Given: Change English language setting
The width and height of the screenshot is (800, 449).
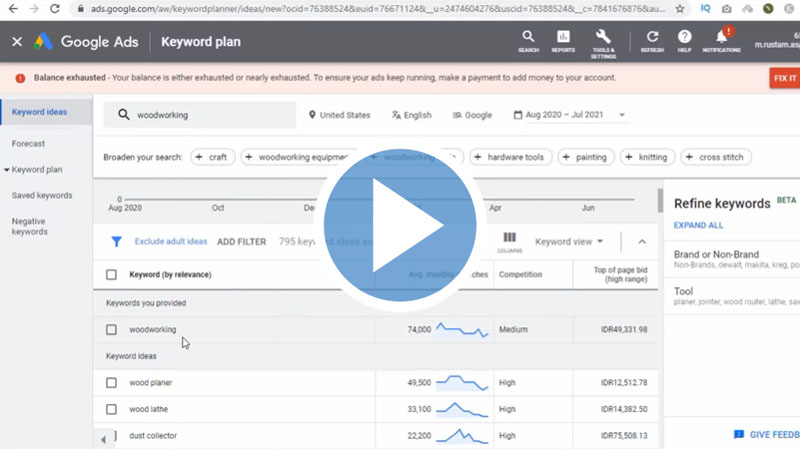Looking at the screenshot, I should pyautogui.click(x=411, y=115).
